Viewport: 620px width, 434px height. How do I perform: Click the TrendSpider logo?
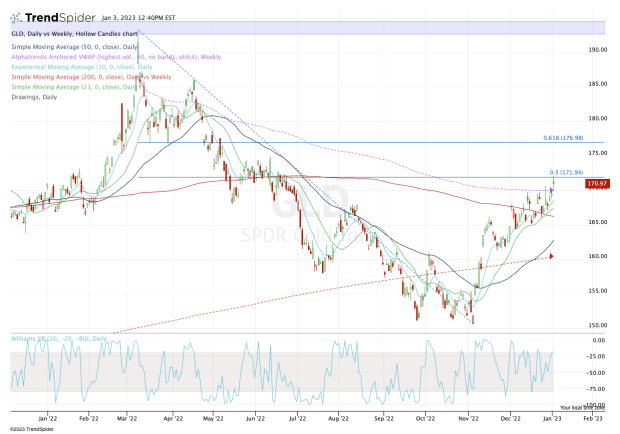(50, 15)
